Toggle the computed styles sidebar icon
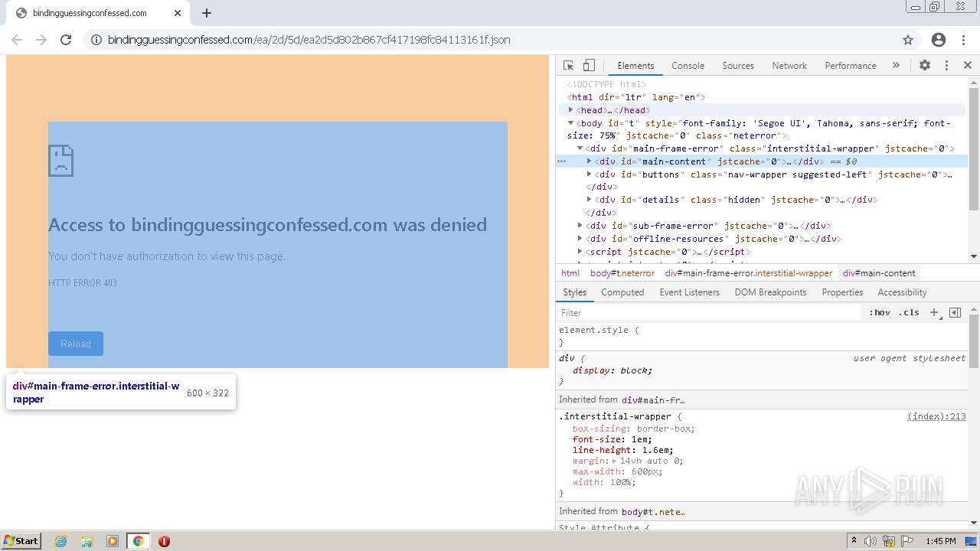980x551 pixels. point(955,312)
